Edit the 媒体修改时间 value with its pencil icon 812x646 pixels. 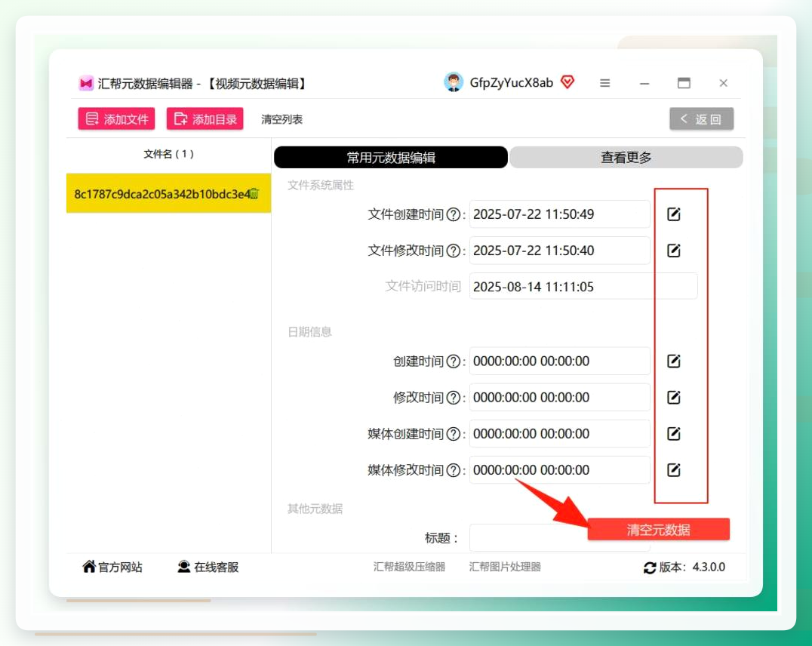point(673,470)
